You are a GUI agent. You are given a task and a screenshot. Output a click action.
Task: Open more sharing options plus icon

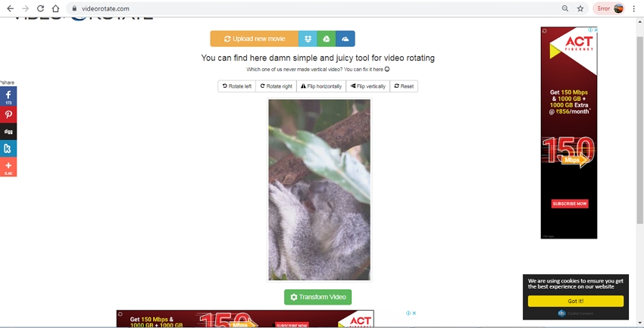coord(8,167)
